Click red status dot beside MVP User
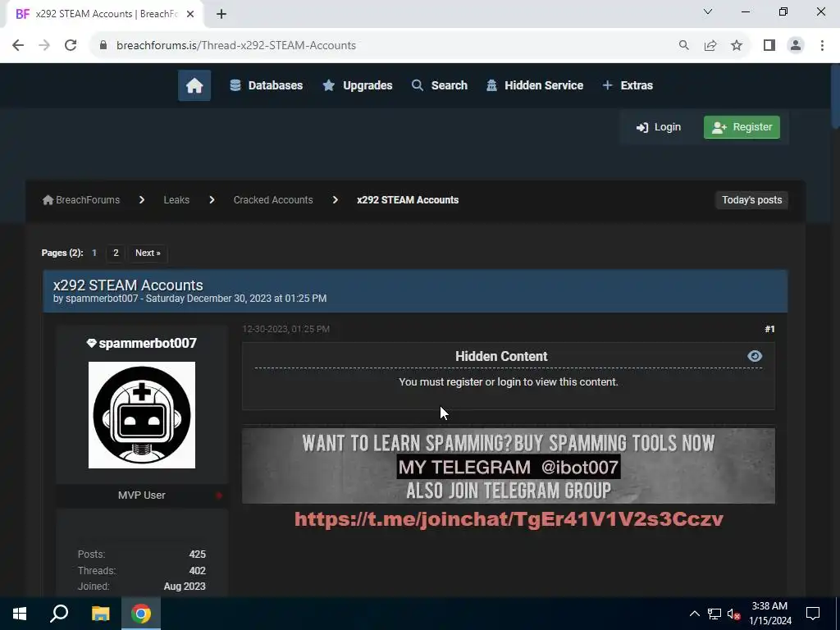The height and width of the screenshot is (630, 840). pos(219,495)
